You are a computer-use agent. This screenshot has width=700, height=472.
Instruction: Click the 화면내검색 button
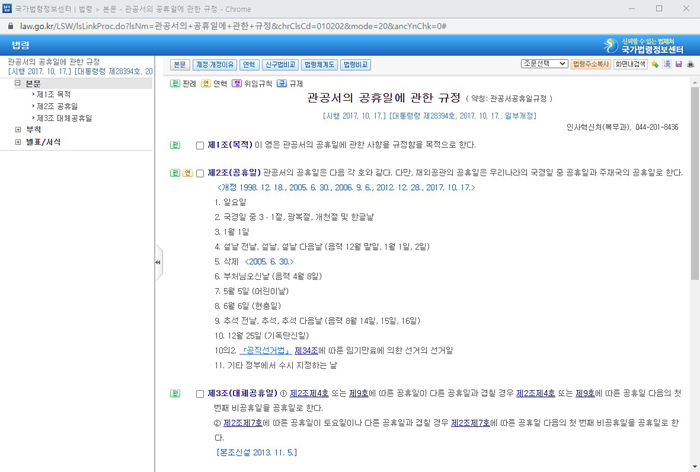(x=630, y=64)
